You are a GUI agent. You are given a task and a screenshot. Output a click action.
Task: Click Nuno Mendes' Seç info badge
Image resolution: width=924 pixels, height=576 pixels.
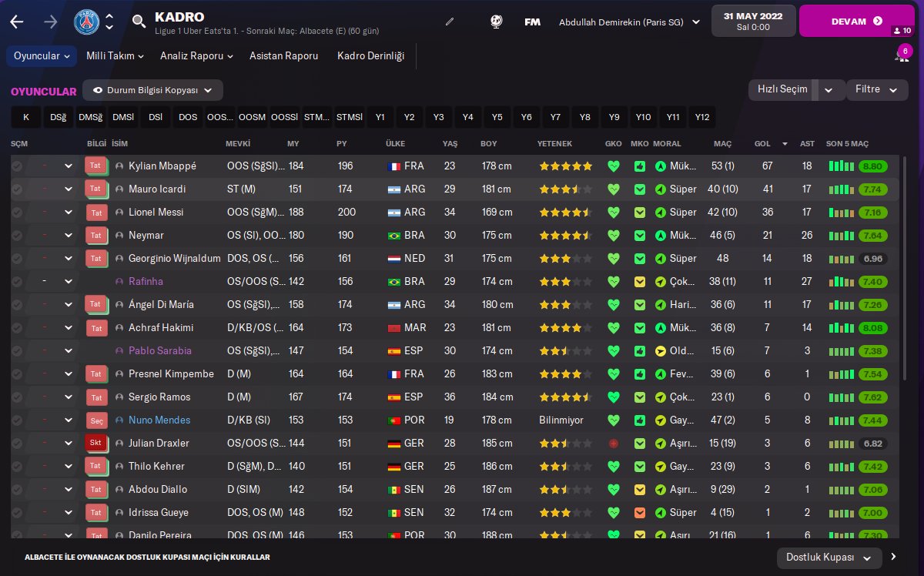coord(95,420)
